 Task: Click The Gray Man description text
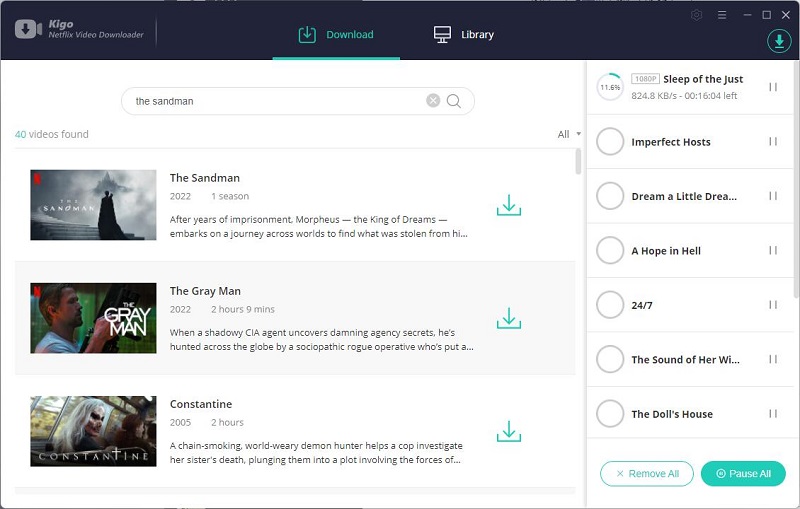(322, 340)
